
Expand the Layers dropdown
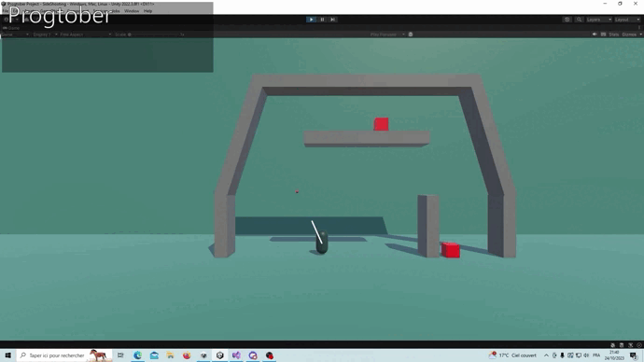tap(599, 20)
